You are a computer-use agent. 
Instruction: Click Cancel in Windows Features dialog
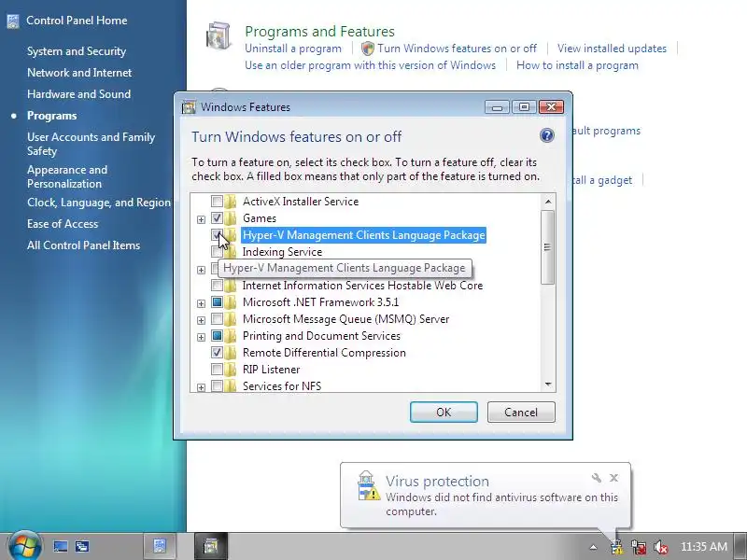coord(521,412)
